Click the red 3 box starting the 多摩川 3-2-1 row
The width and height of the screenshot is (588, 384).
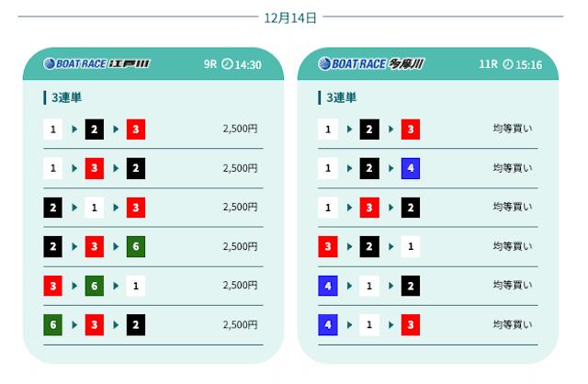coord(328,246)
